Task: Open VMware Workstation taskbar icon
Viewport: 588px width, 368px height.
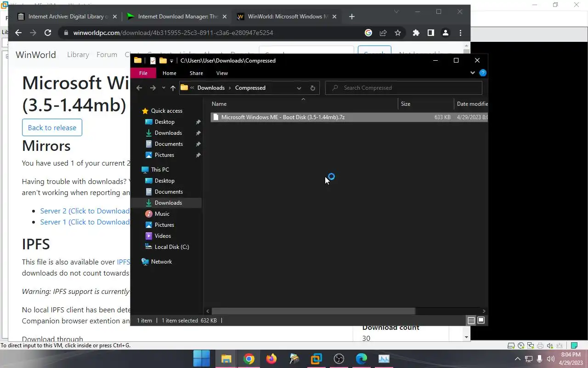Action: coord(316,359)
